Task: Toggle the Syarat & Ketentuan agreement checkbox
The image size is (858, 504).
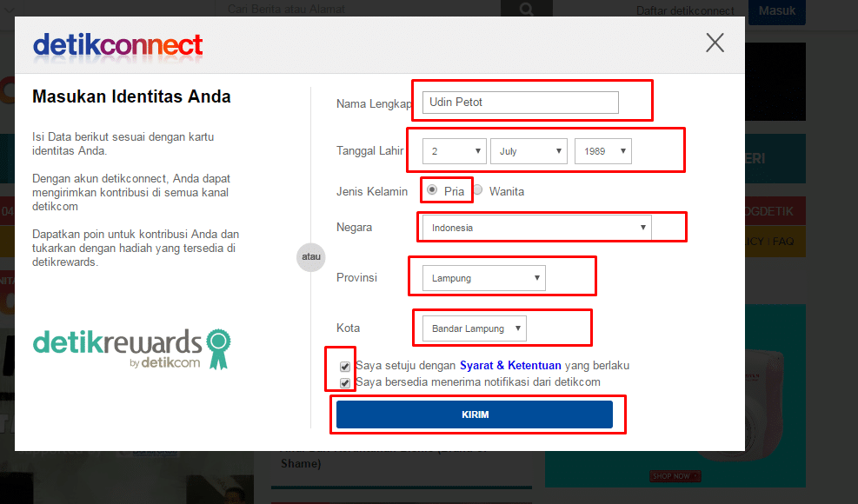Action: pos(345,366)
